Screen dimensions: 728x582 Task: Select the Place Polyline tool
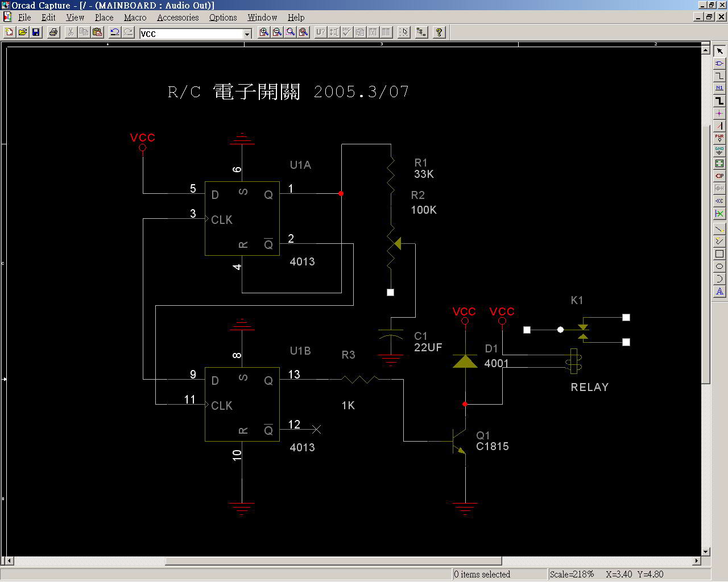click(719, 242)
